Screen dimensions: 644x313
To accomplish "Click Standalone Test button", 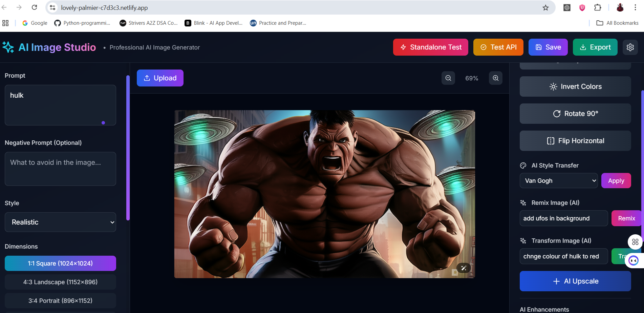I will 431,47.
